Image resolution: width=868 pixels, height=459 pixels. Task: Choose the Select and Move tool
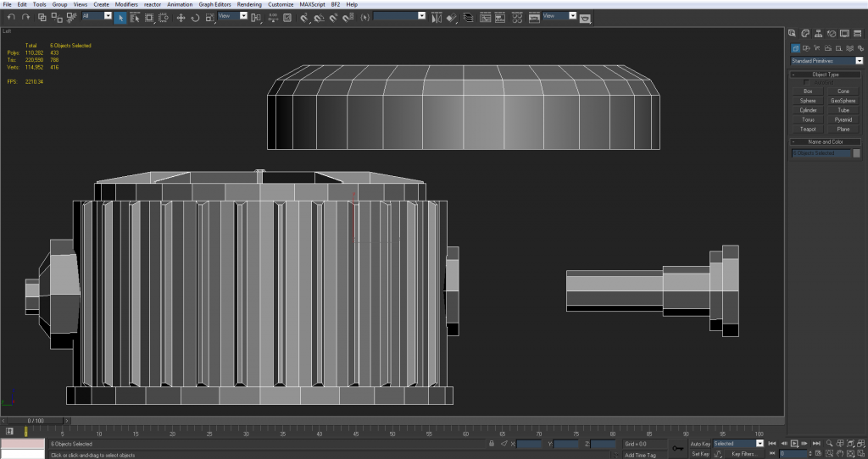point(181,17)
